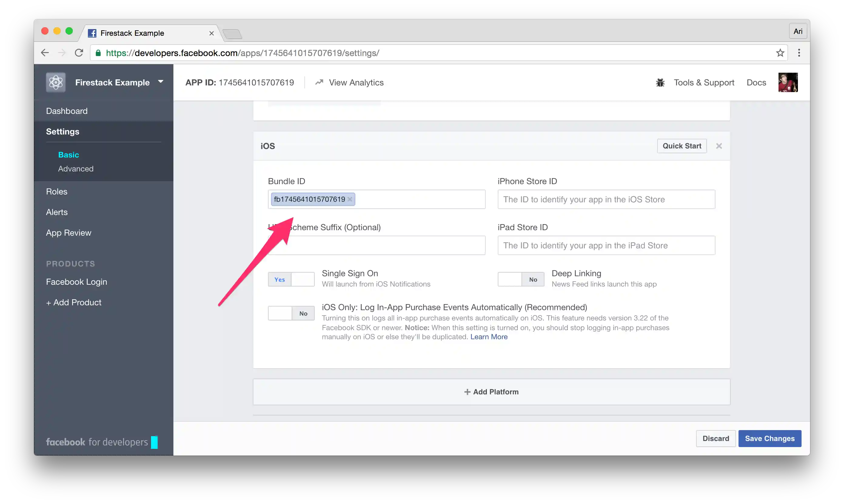Image resolution: width=844 pixels, height=504 pixels.
Task: Click the View Analytics chart icon
Action: click(319, 82)
